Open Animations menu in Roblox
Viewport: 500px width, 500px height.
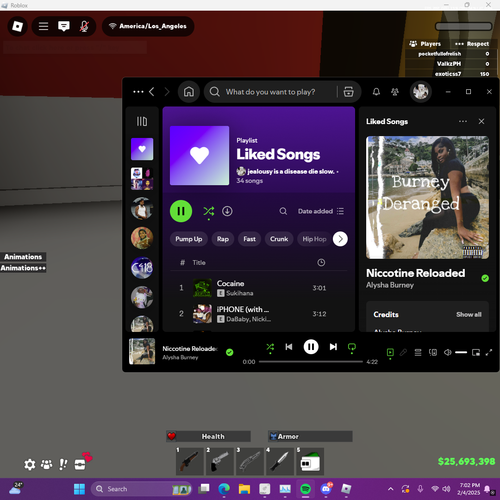click(23, 257)
